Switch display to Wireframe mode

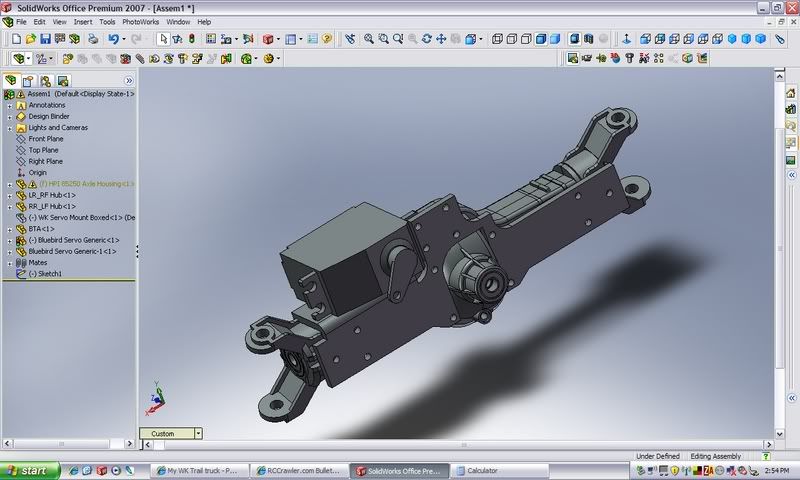497,39
